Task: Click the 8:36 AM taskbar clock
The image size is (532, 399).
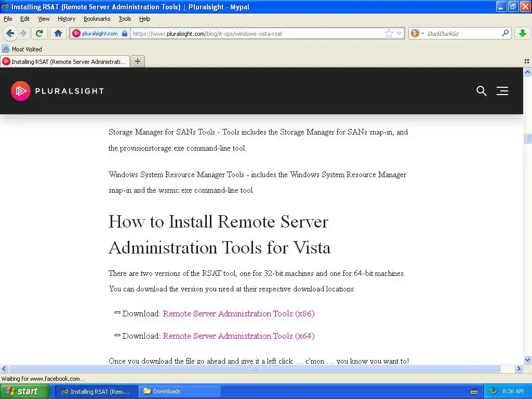Action: pos(513,391)
